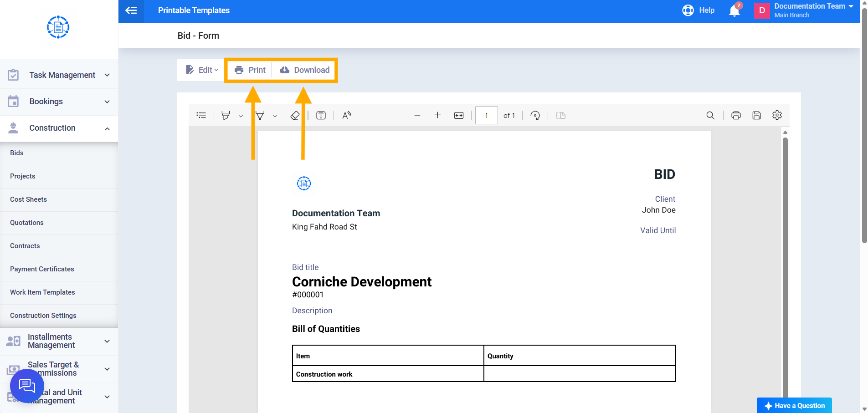Open the PDF search magnifier

click(x=710, y=116)
